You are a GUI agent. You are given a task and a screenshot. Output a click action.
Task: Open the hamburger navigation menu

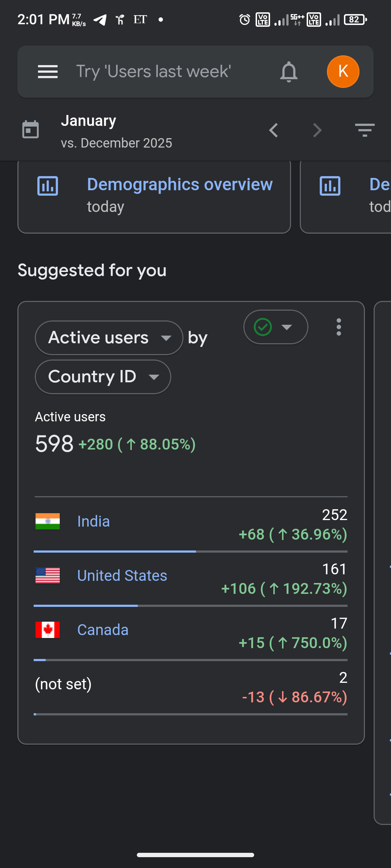tap(48, 72)
